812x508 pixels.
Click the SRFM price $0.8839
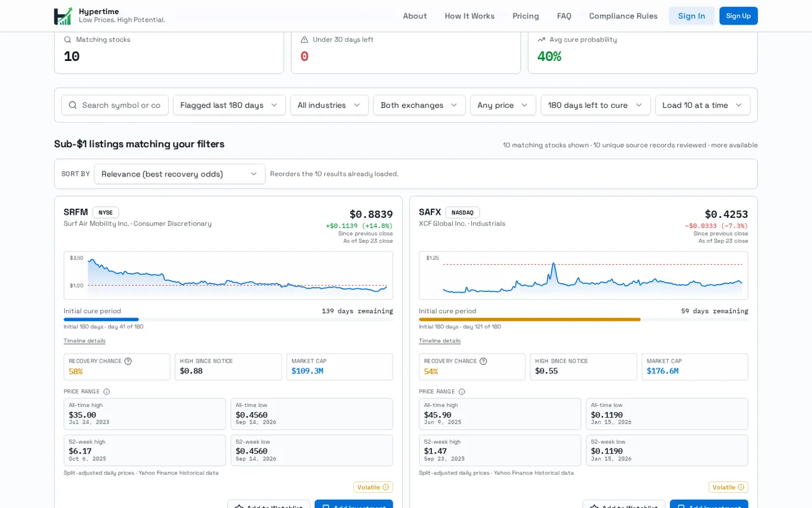(x=371, y=215)
